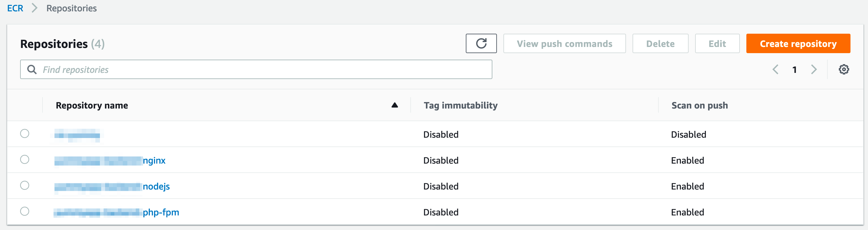This screenshot has width=868, height=230.
Task: Click inside the Find repositories search field
Action: (x=236, y=69)
